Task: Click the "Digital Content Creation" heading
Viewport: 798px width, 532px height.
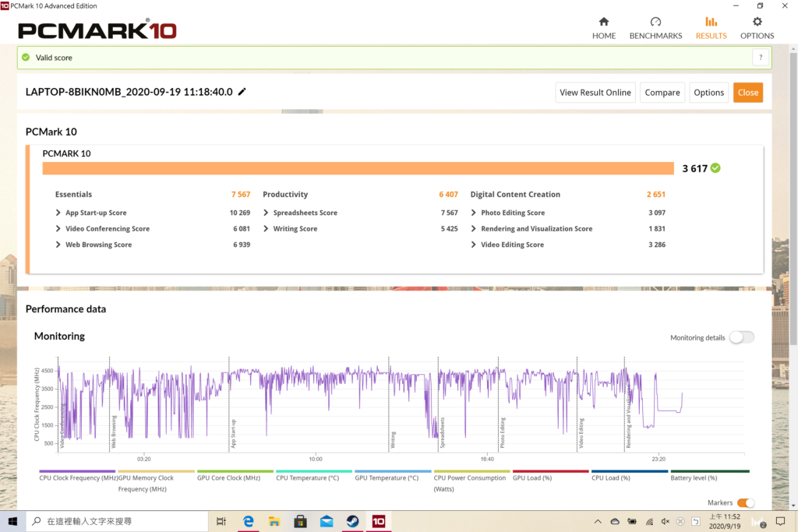Action: pos(515,194)
